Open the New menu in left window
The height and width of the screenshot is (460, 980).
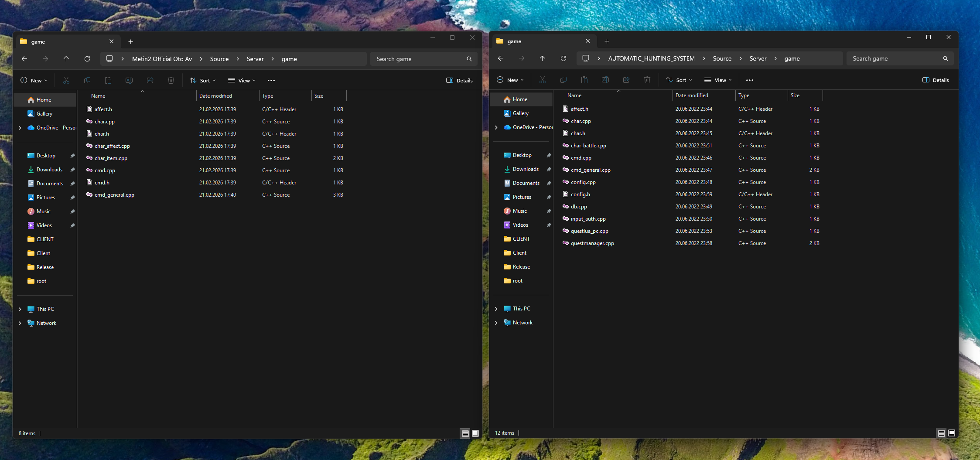[34, 81]
